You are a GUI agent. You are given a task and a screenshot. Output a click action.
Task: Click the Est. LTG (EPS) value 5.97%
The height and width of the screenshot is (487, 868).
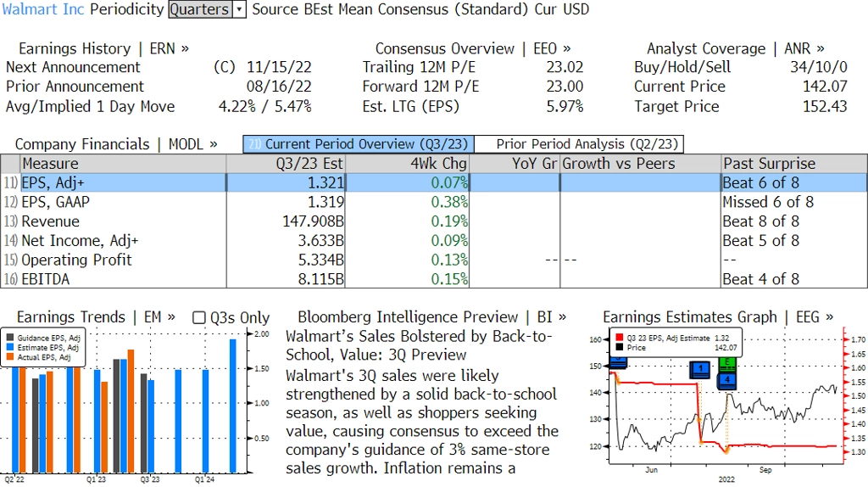coord(565,107)
